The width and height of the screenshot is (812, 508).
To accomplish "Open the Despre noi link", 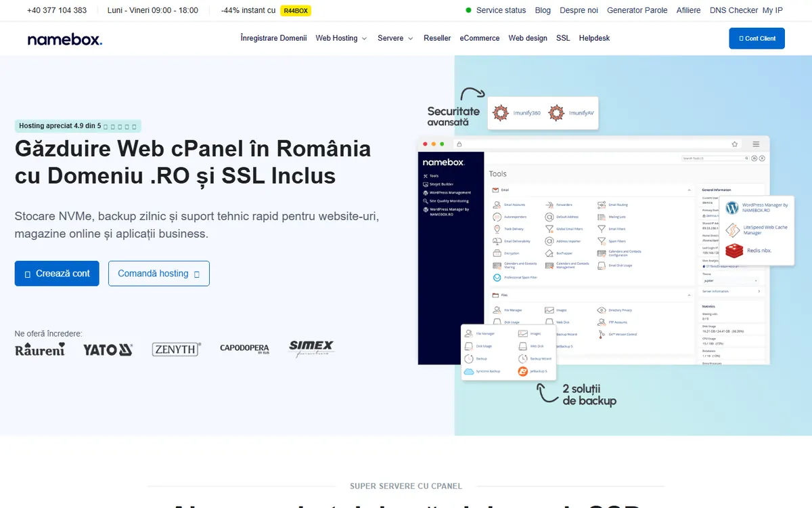I will 579,10.
